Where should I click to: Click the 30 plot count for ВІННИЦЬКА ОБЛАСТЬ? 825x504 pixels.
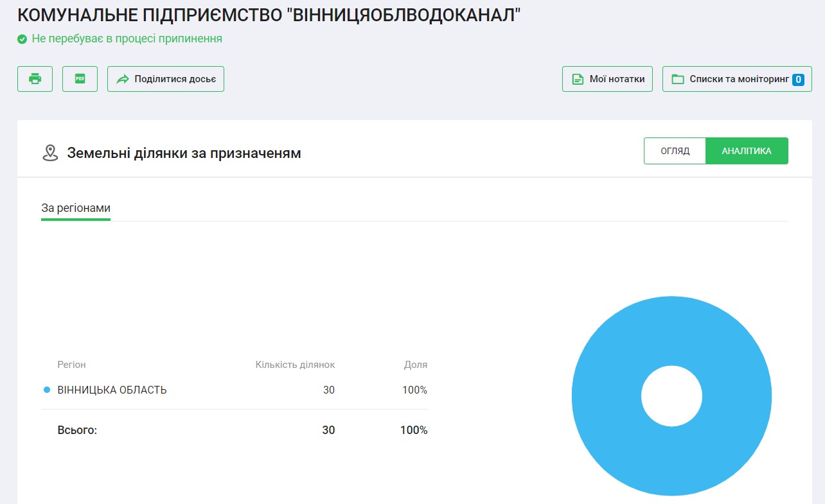tap(329, 390)
